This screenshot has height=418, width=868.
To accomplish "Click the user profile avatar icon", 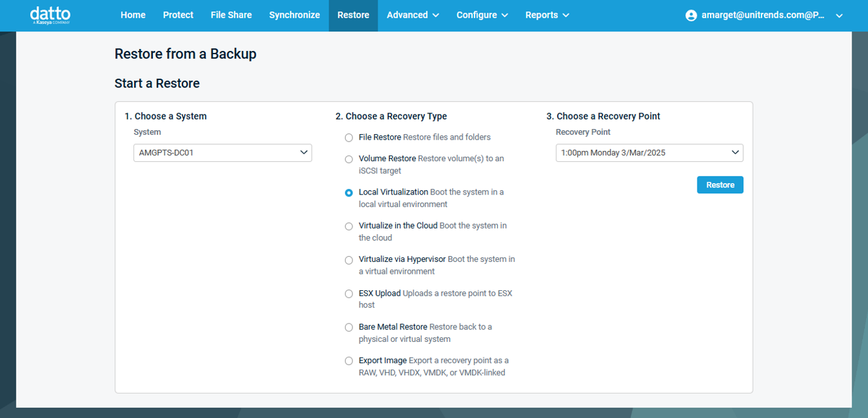I will [691, 15].
